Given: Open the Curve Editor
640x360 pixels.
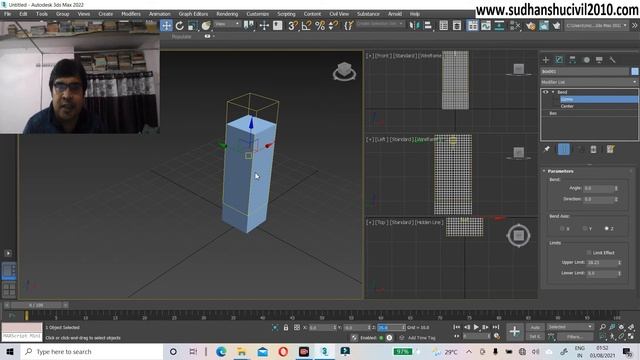Looking at the screenshot, I should pyautogui.click(x=486, y=26).
